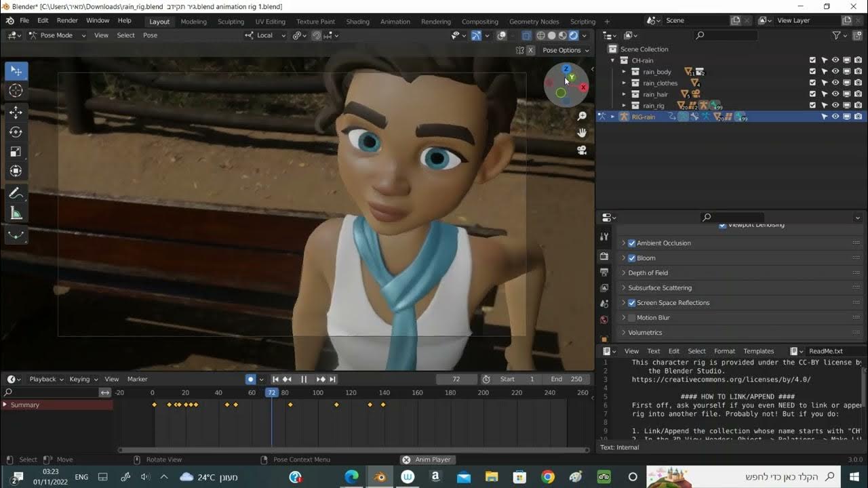This screenshot has width=868, height=488.
Task: Collapse the CH-rain collection
Action: [x=613, y=60]
